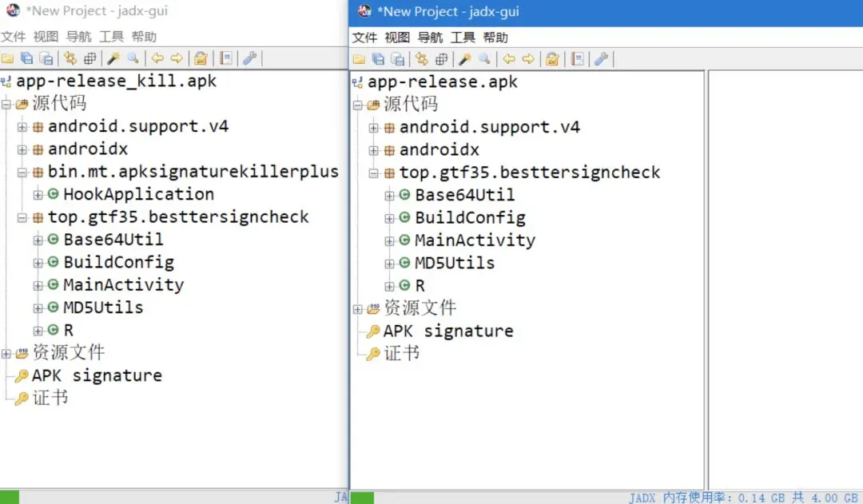Open 证书 node in left window
The width and height of the screenshot is (863, 504).
[x=50, y=398]
